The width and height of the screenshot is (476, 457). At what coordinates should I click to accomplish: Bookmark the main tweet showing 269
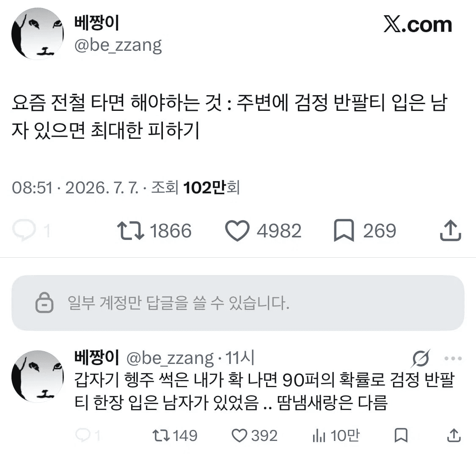click(344, 231)
